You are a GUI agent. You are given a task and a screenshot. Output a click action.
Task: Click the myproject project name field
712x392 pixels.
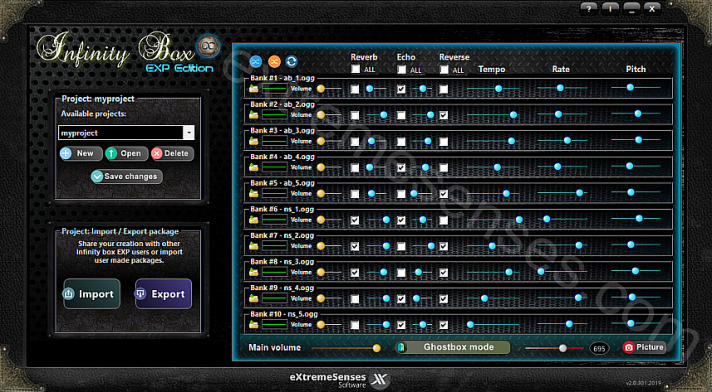121,133
